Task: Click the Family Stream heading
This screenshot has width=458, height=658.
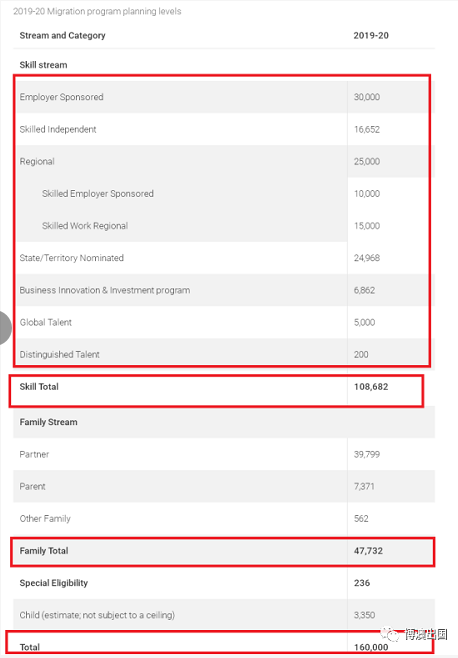Action: pyautogui.click(x=48, y=422)
